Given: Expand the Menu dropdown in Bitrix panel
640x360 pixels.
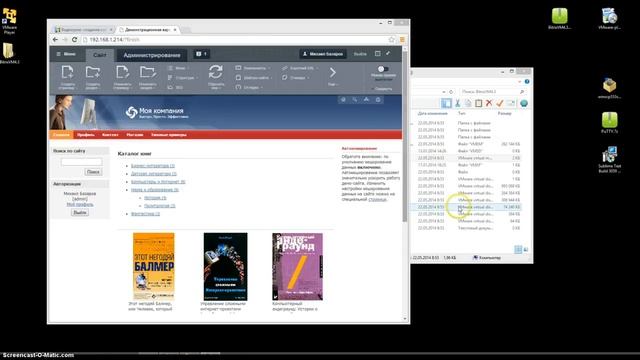Looking at the screenshot, I should point(178,68).
